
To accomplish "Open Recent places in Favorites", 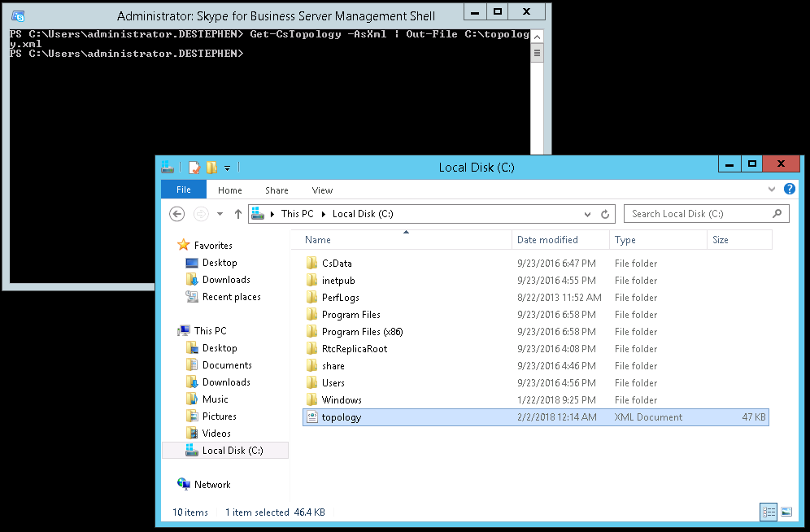I will pyautogui.click(x=232, y=296).
